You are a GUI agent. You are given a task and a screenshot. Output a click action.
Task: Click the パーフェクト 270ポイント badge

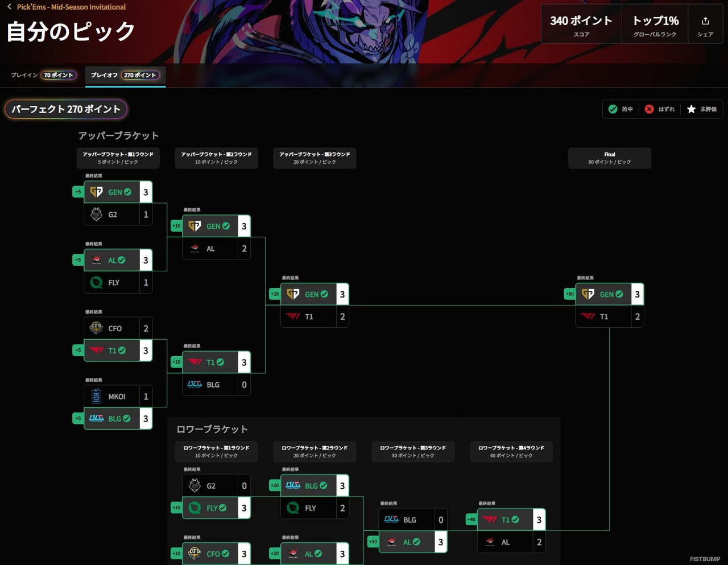point(66,109)
